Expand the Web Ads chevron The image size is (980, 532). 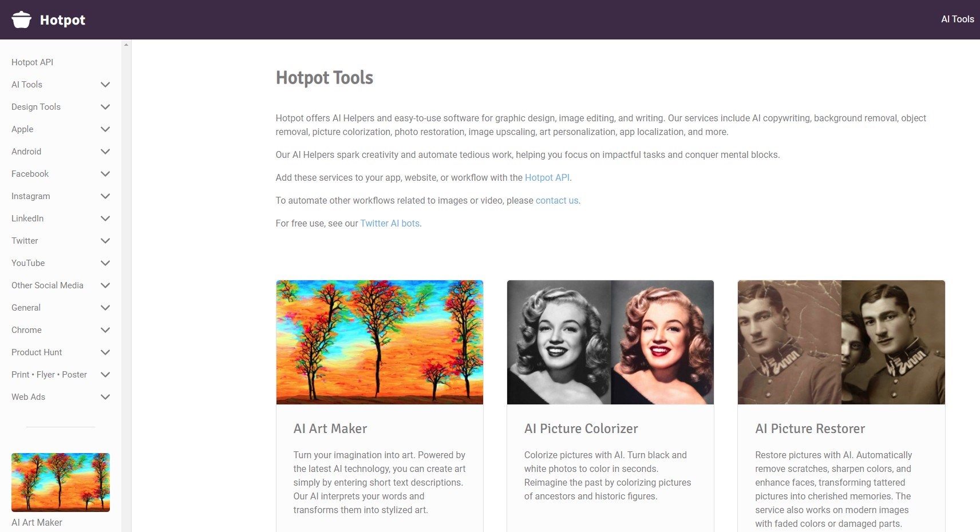[105, 397]
